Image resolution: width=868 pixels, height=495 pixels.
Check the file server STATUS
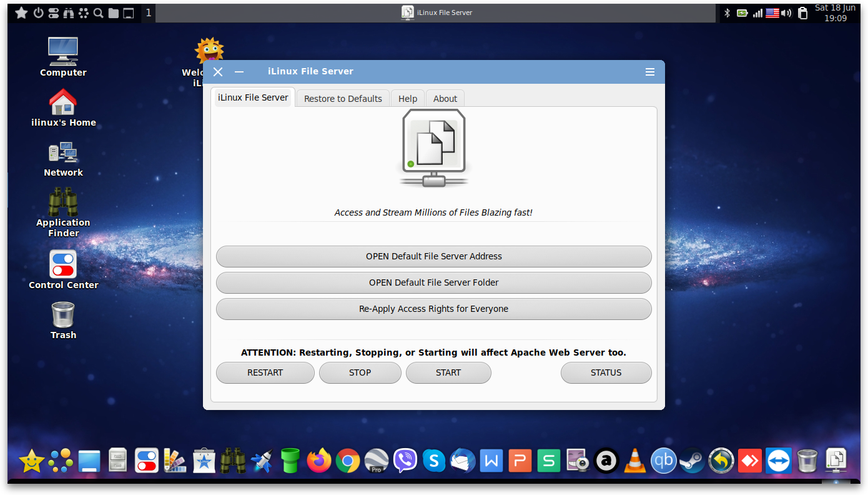coord(606,372)
